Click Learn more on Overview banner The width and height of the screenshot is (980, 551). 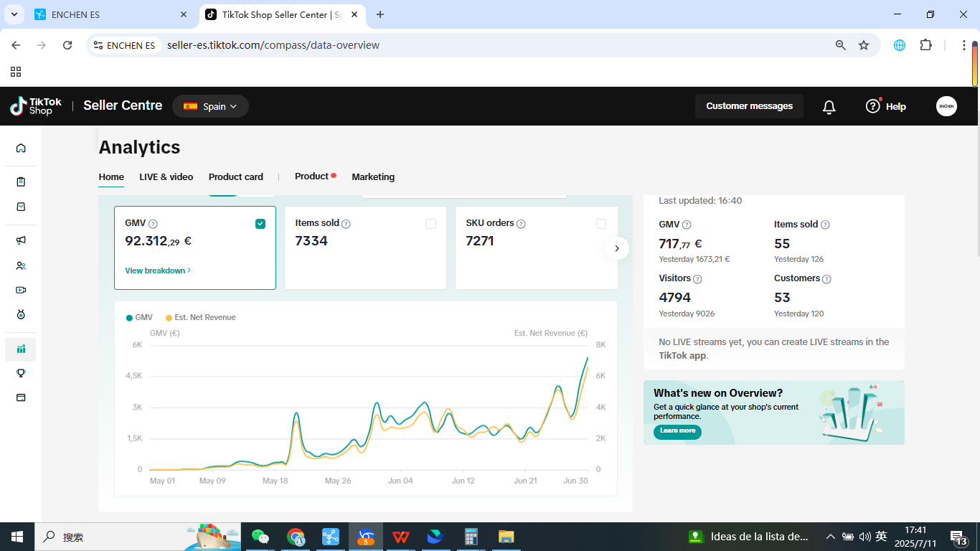coord(677,431)
